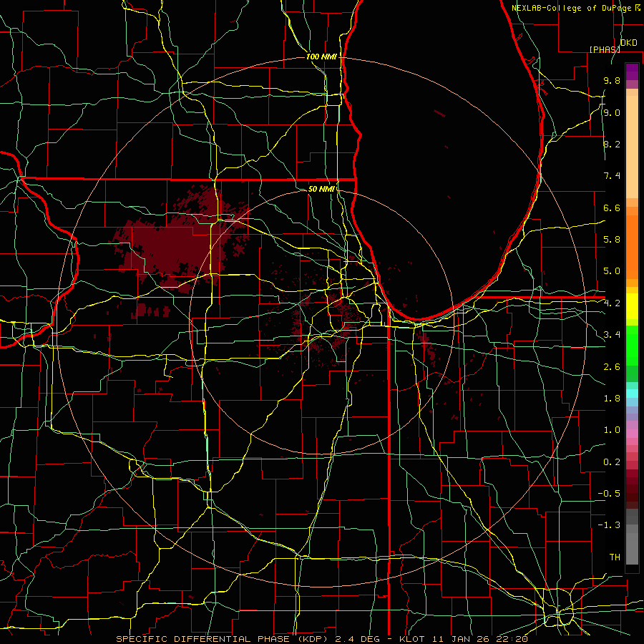Pick the yellow swatch beside 4.2
This screenshot has height=644, width=644.
tap(632, 306)
